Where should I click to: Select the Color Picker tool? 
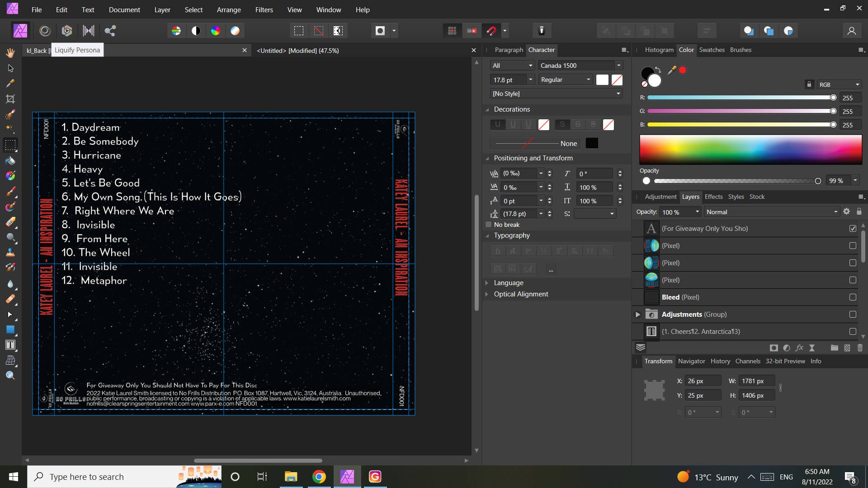click(x=10, y=84)
